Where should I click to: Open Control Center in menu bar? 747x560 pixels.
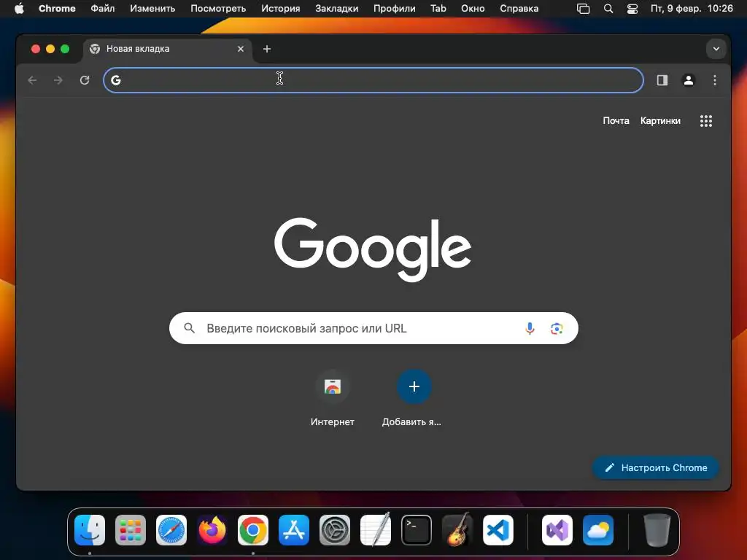tap(632, 9)
